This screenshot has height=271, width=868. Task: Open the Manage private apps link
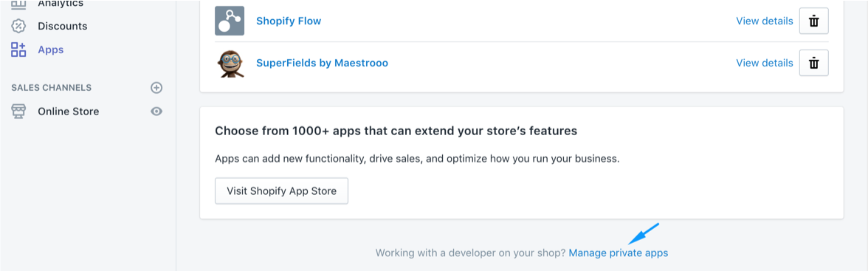click(619, 253)
